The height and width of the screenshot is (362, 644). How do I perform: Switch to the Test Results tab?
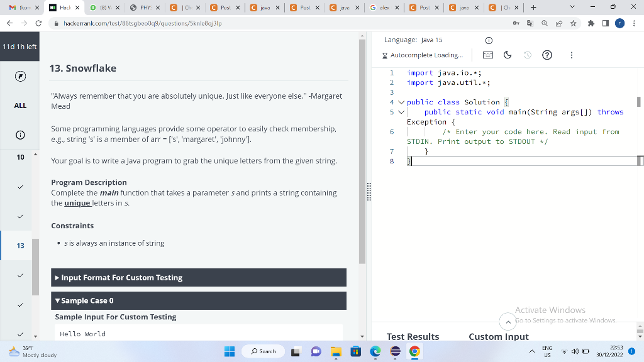(413, 337)
